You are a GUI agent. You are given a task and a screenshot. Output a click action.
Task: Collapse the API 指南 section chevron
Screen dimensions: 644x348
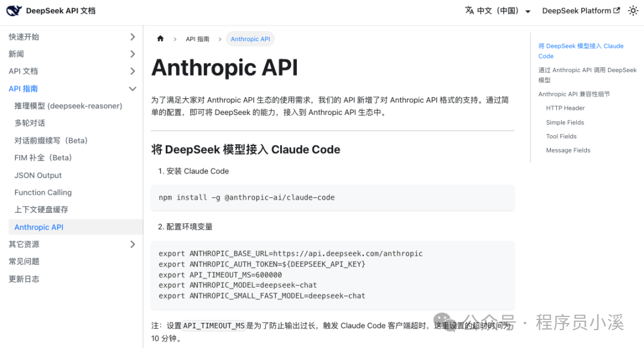(132, 89)
